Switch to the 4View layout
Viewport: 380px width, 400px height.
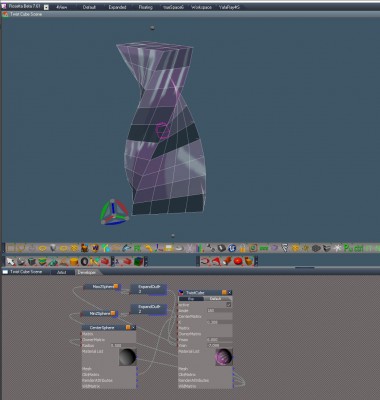coord(61,7)
